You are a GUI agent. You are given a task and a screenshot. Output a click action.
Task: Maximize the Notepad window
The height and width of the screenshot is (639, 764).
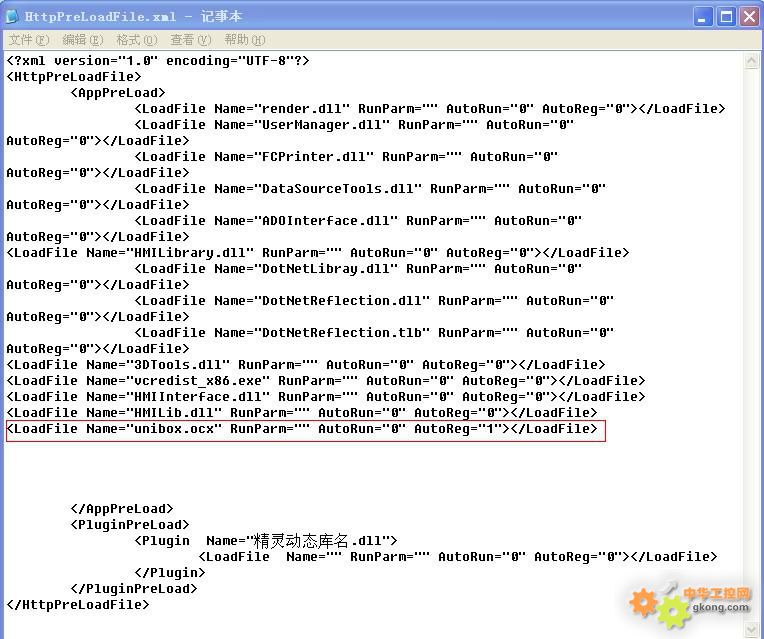(x=726, y=17)
